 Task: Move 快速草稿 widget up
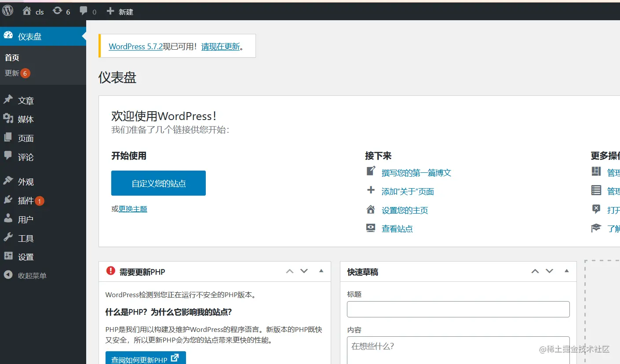[535, 271]
